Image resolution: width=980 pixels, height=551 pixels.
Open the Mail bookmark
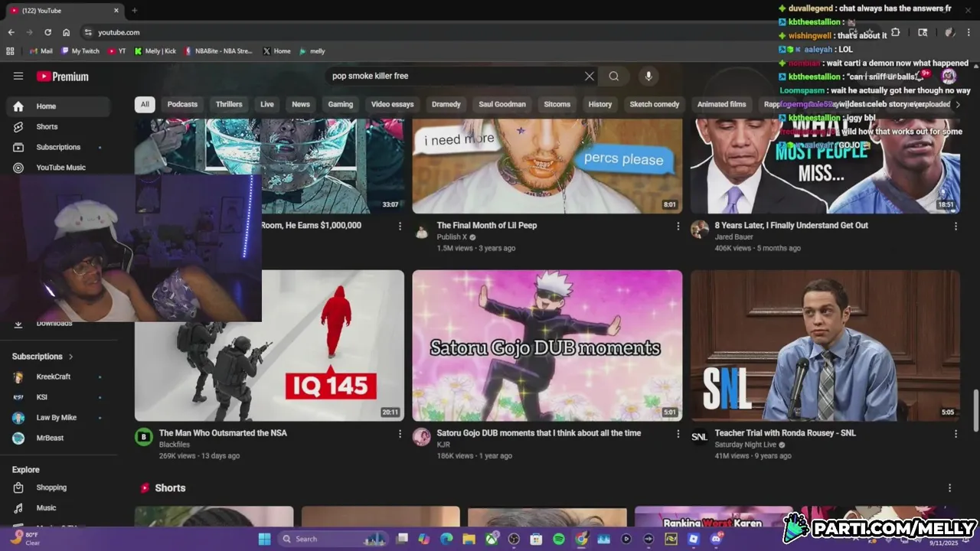(x=41, y=51)
